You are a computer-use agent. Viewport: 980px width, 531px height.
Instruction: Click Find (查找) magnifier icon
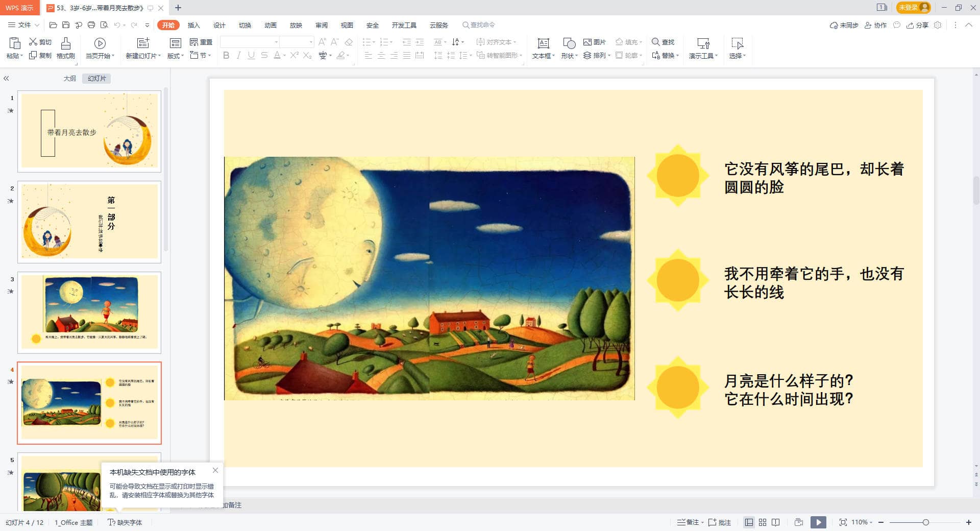tap(656, 42)
